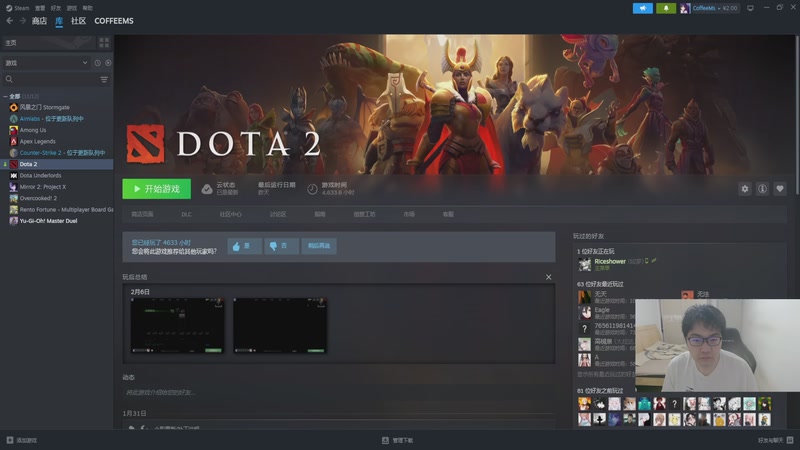The image size is (800, 450).
Task: Focus the library search field
Action: (50, 80)
